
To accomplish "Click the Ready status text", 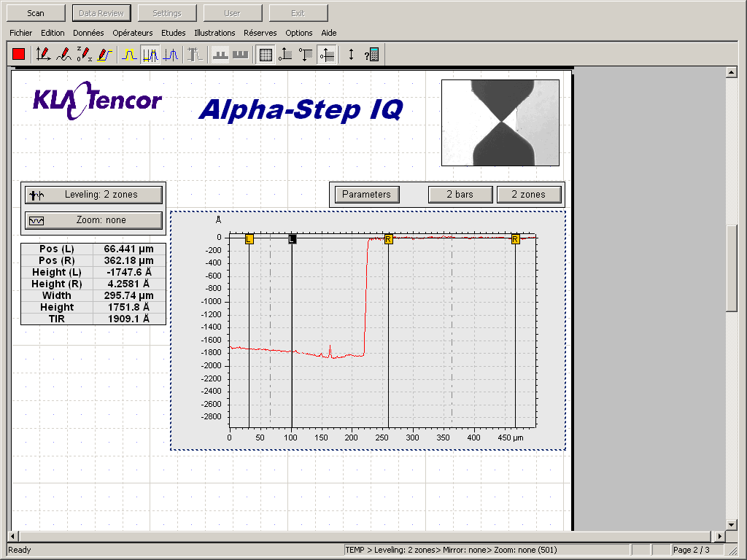I will click(20, 550).
